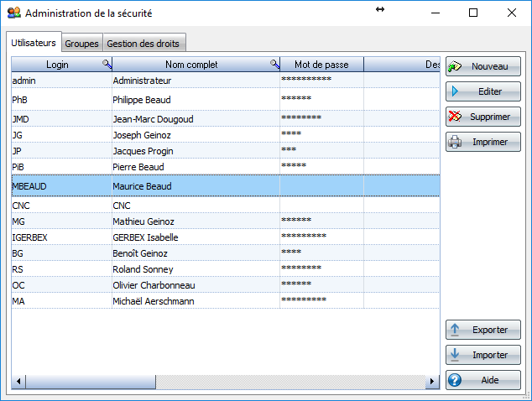This screenshot has height=401, width=532.
Task: Click the application icon in title bar
Action: coord(13,13)
